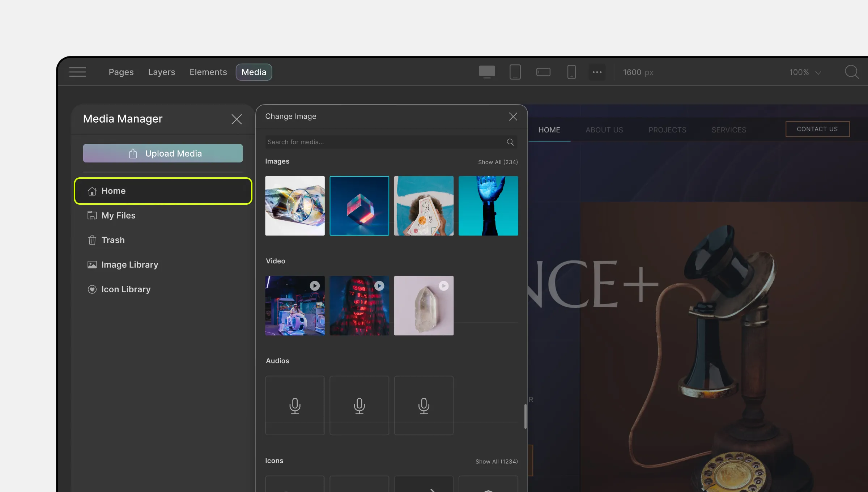Show All 1234 icons
This screenshot has height=492, width=868.
497,461
